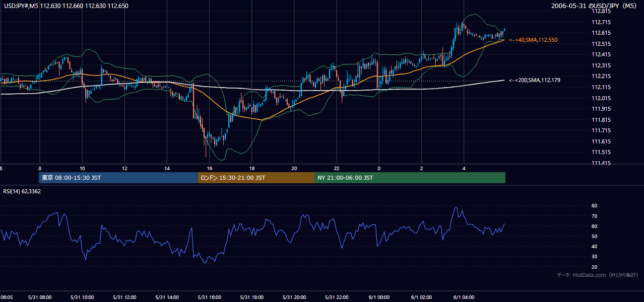
Task: Click RSI level 40 on the scale
Action: [x=594, y=246]
